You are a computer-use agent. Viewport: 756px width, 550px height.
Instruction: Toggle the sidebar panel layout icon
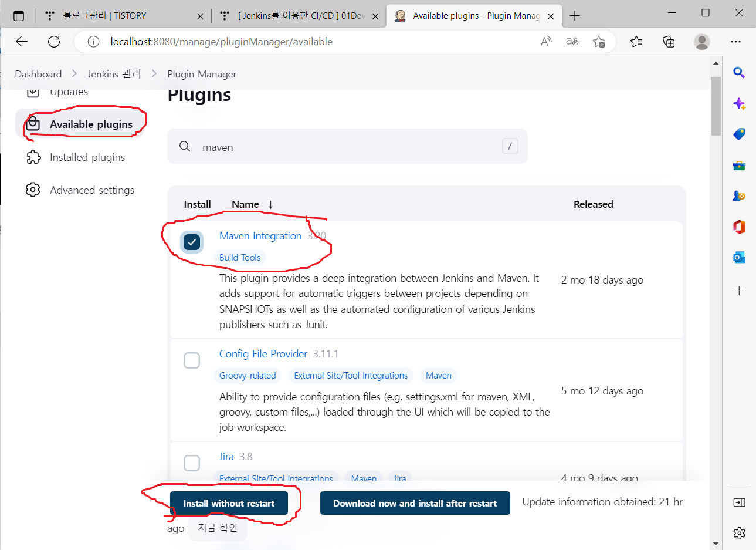739,502
